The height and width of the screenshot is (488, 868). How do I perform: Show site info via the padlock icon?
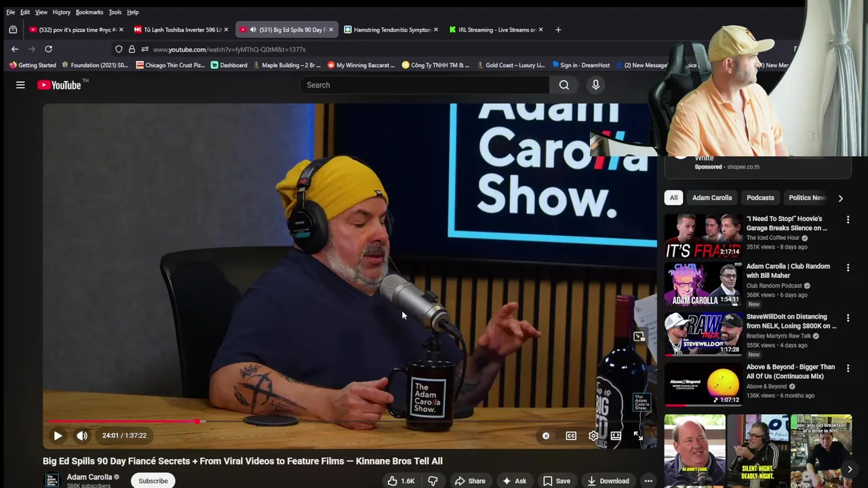[x=132, y=49]
